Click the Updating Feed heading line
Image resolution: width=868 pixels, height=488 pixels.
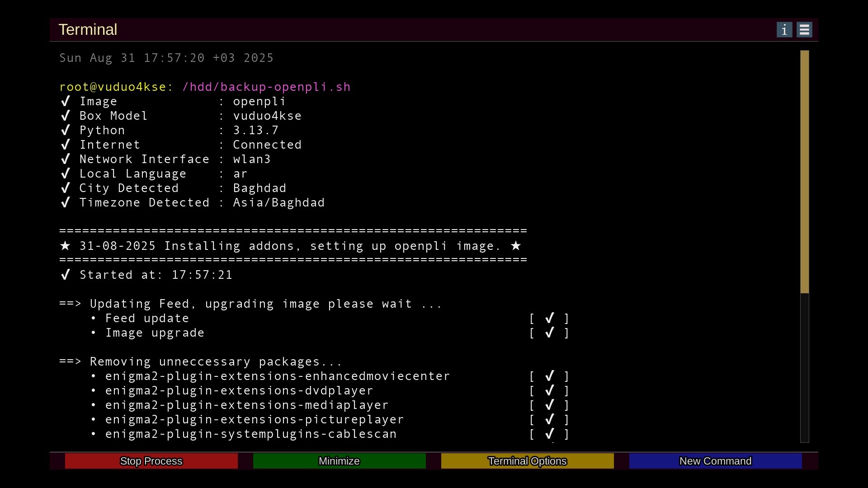pos(251,304)
